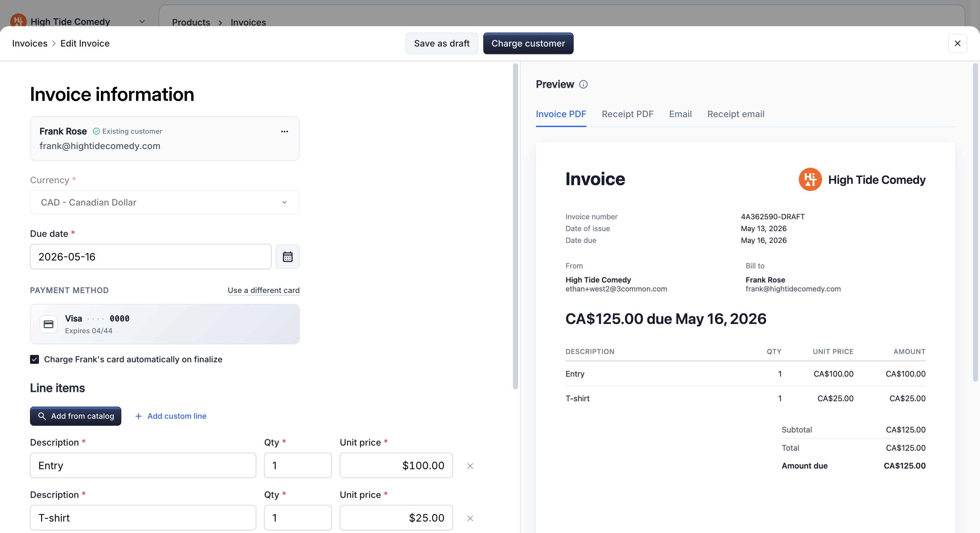Click ethan+west2@3common.com in preview

(x=616, y=289)
